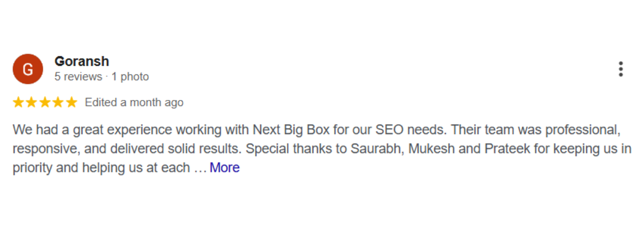Click the second rating star
644x226 pixels.
pyautogui.click(x=32, y=103)
